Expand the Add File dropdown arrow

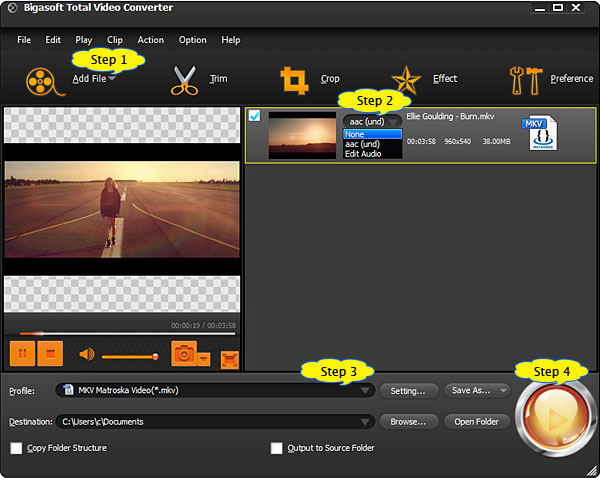[x=112, y=78]
